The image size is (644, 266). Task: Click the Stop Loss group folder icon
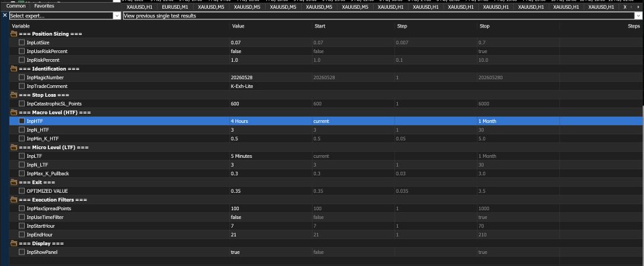coord(13,95)
